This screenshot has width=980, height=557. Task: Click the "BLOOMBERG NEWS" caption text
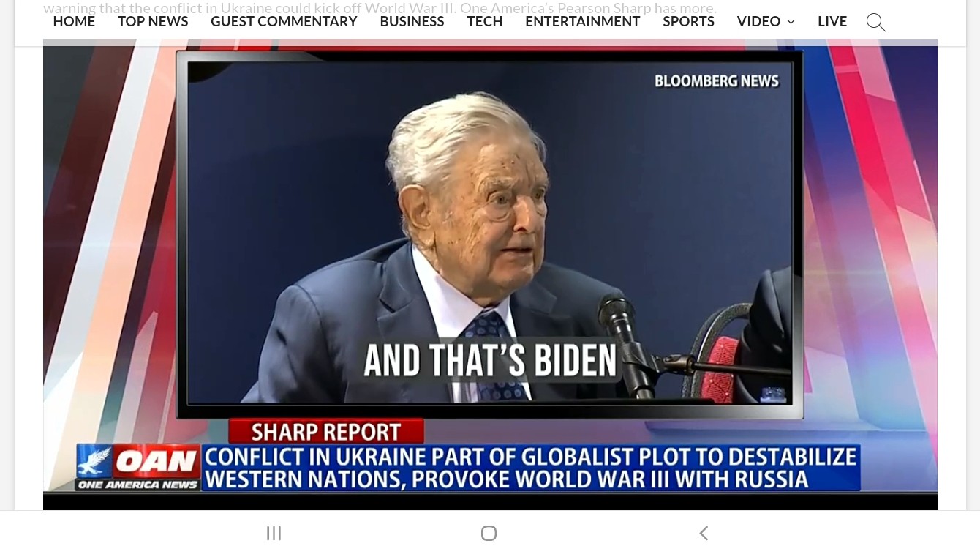(x=717, y=81)
